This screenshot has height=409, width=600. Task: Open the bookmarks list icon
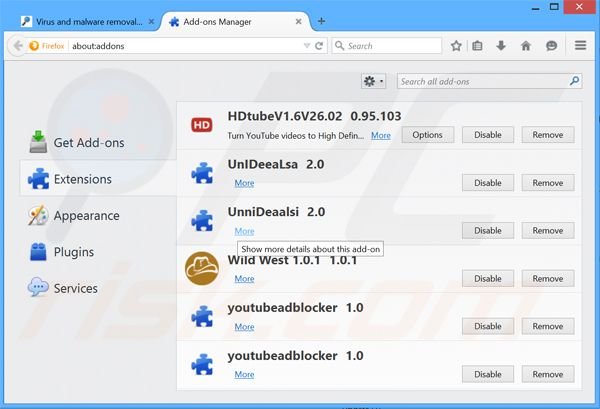(x=477, y=46)
